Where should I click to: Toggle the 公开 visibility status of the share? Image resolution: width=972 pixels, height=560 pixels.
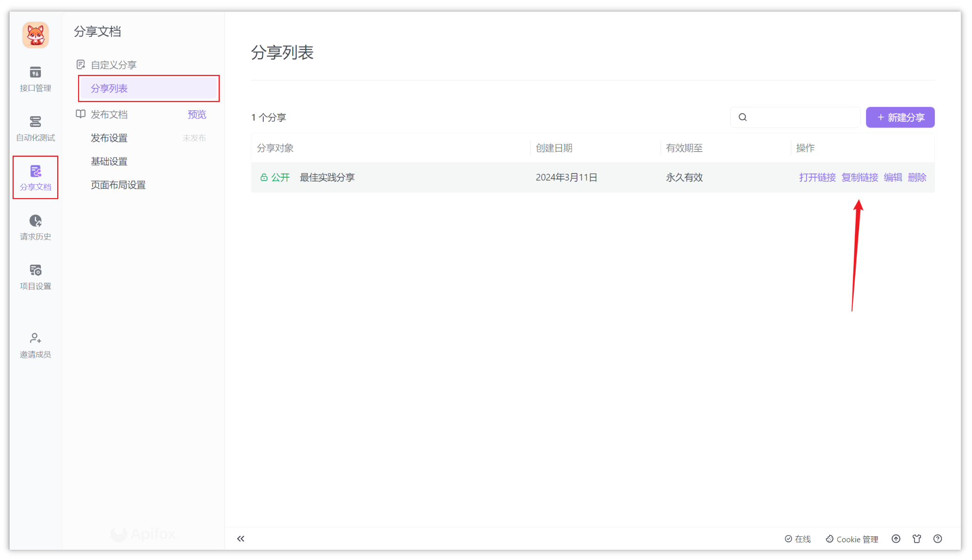tap(275, 177)
